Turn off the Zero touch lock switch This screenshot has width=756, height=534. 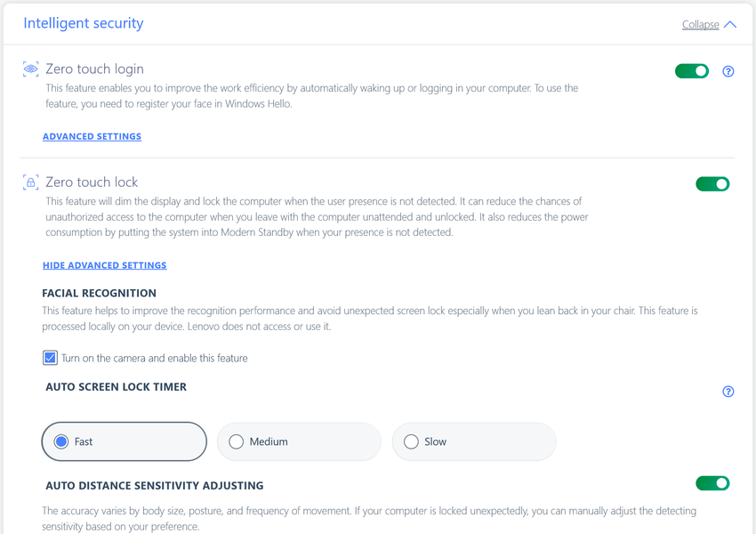click(712, 184)
